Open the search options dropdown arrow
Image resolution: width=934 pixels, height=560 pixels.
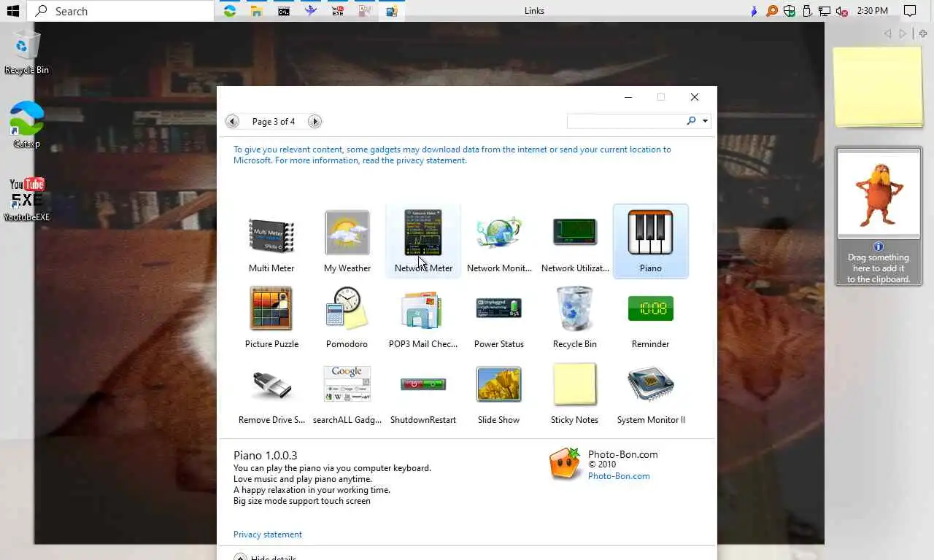pos(705,121)
